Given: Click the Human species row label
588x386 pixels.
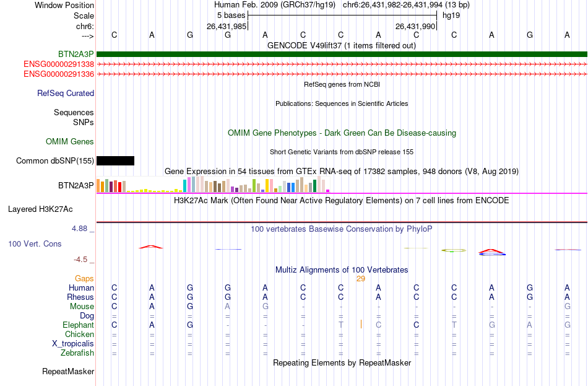Looking at the screenshot, I should point(81,288).
